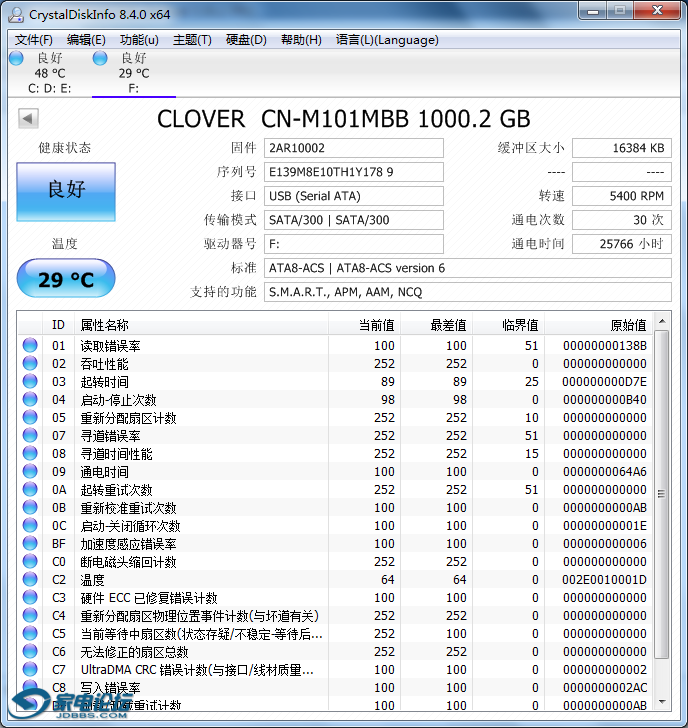The width and height of the screenshot is (688, 728).
Task: Click the interface field USB (Serial ATA)
Action: (353, 196)
